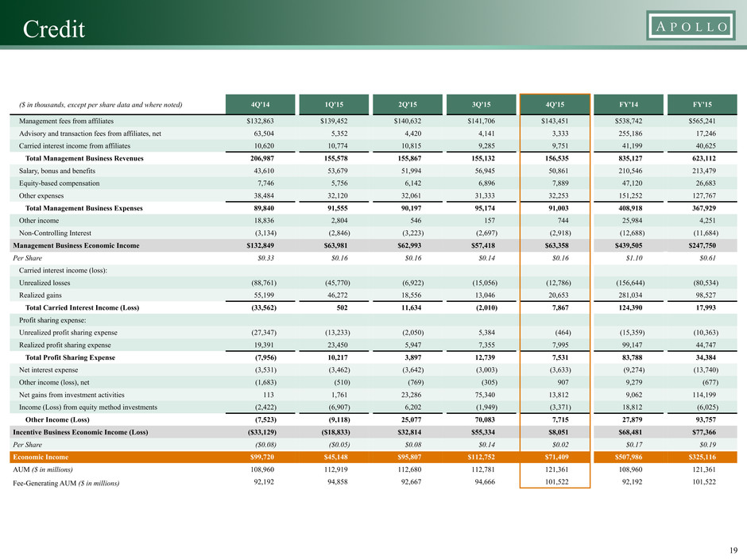Click 4Q'14 economic income value $99,720
Image resolution: width=747 pixels, height=560 pixels.
(262, 458)
